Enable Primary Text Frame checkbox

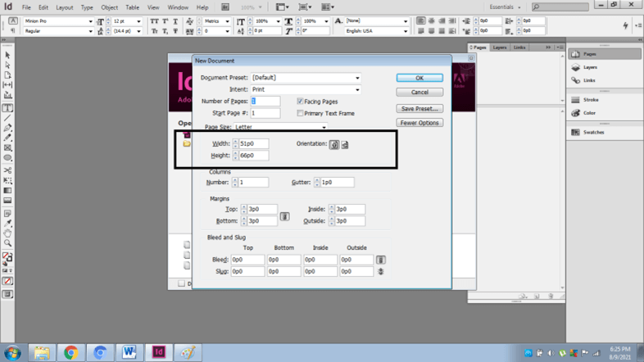(x=300, y=113)
